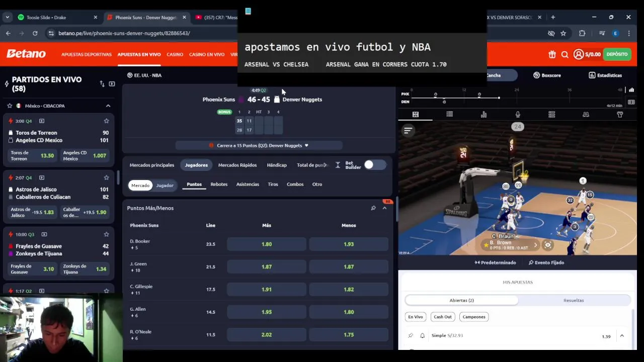
Task: Collapse the Puntos Más/Menos section
Action: pyautogui.click(x=384, y=208)
